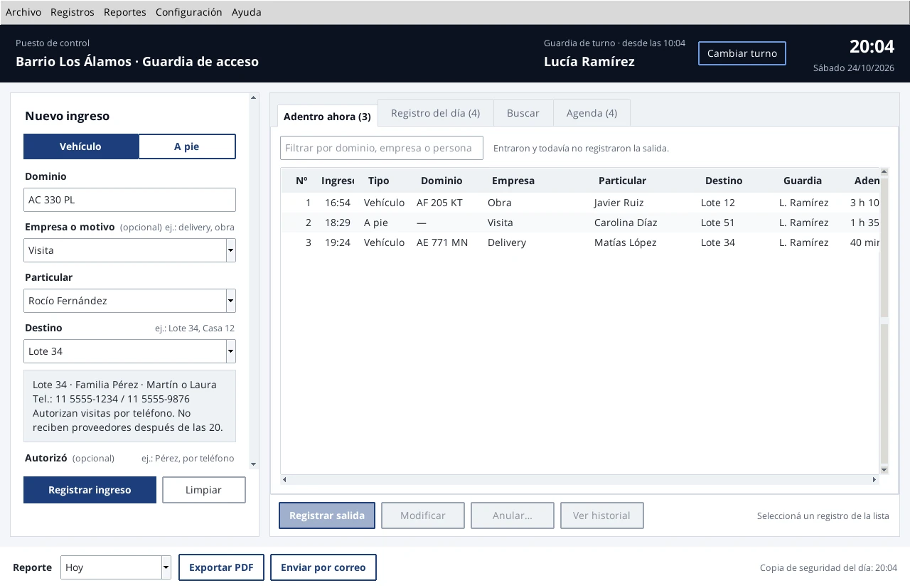This screenshot has height=588, width=910.
Task: Click Ver historial button
Action: (602, 515)
